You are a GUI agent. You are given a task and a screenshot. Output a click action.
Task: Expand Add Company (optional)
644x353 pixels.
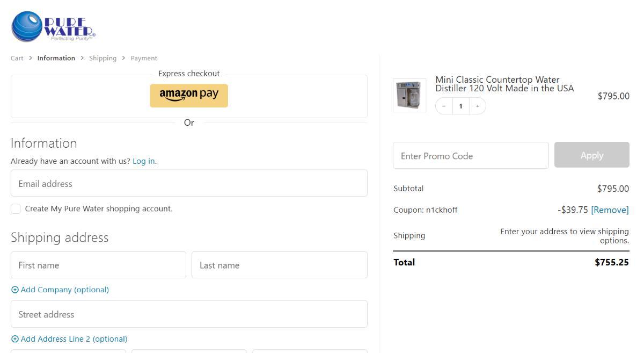(60, 290)
